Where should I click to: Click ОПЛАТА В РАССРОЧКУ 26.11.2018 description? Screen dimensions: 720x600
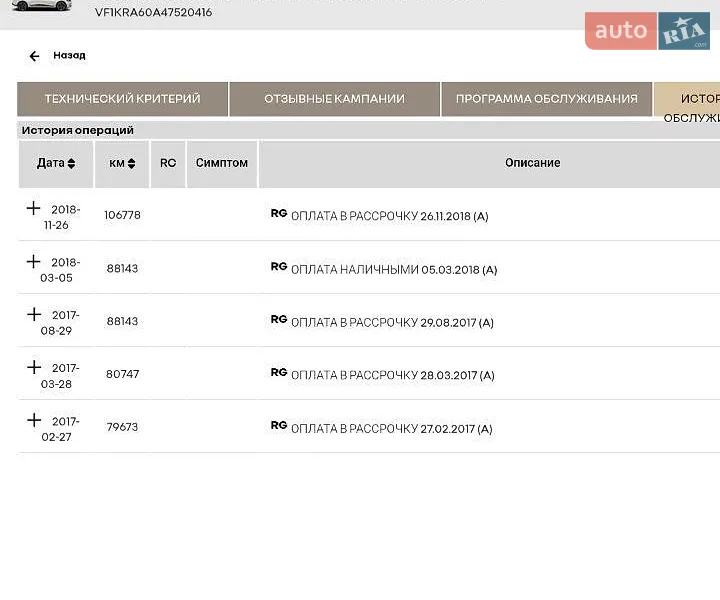389,216
